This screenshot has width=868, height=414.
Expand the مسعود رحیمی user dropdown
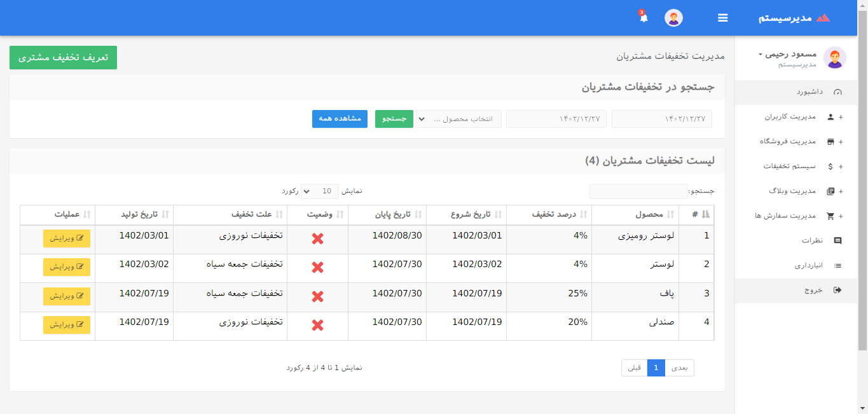(790, 55)
